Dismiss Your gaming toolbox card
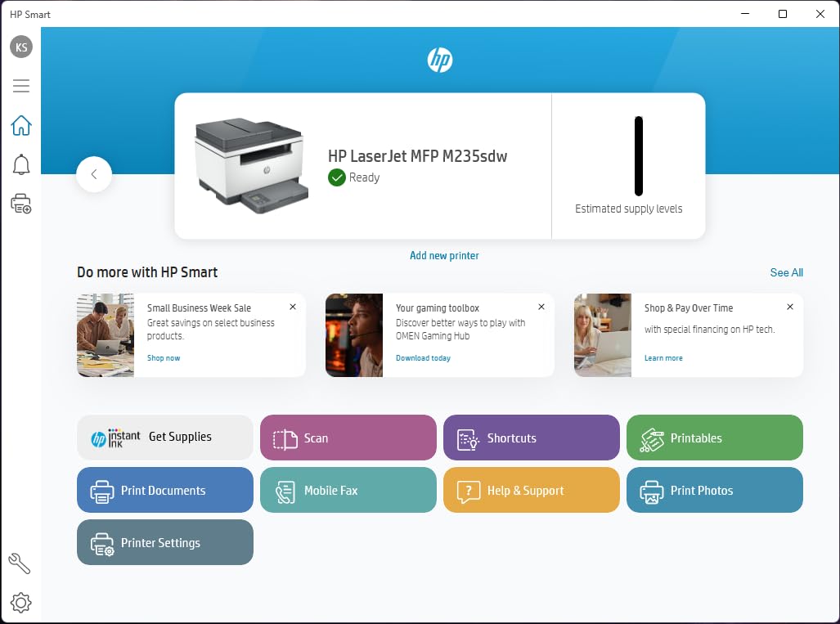The image size is (840, 624). click(541, 307)
